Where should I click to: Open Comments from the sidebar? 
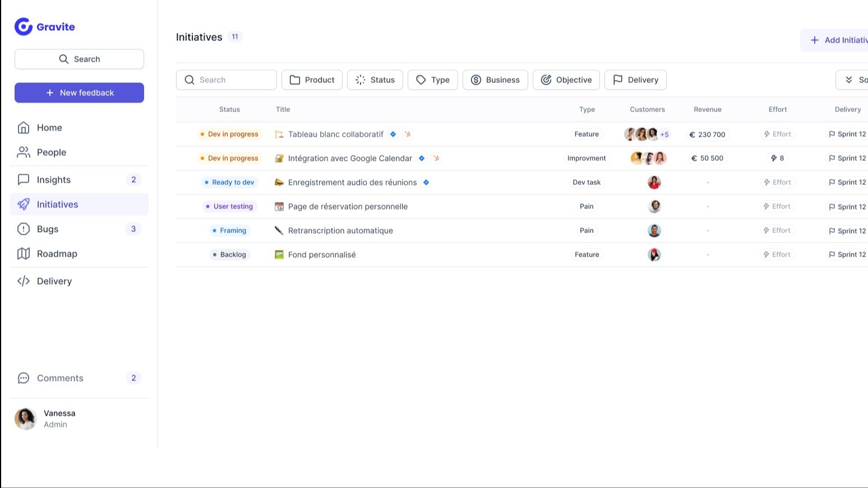pos(60,378)
